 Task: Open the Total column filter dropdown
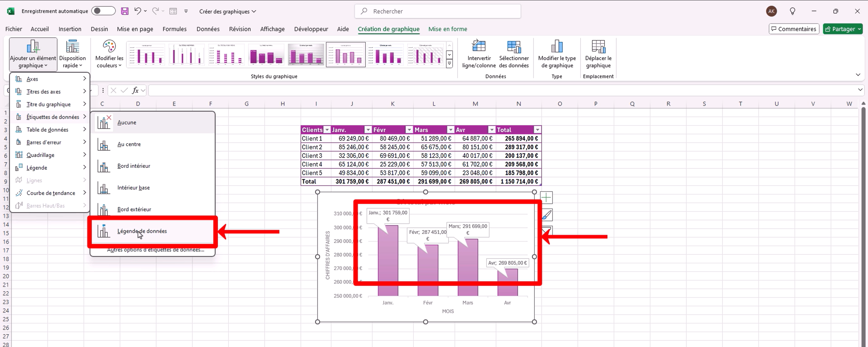tap(537, 130)
